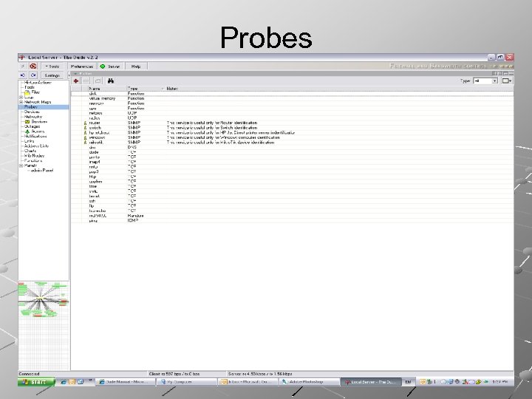The width and height of the screenshot is (532, 399).
Task: Open the My Computer taskbar item
Action: click(186, 382)
